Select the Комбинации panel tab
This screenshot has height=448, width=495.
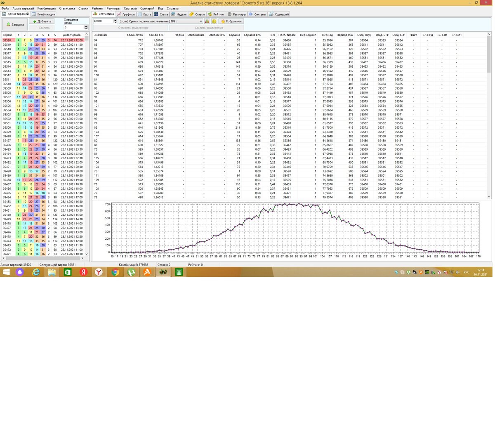coord(44,14)
